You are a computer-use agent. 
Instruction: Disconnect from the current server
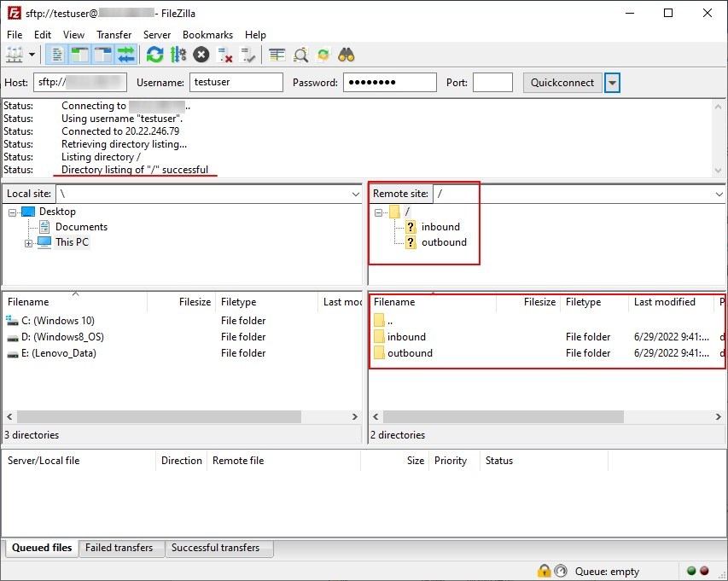coord(224,55)
